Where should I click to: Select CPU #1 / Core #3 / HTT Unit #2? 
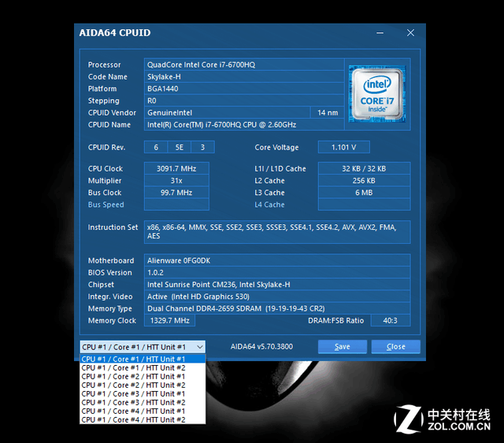pyautogui.click(x=143, y=403)
